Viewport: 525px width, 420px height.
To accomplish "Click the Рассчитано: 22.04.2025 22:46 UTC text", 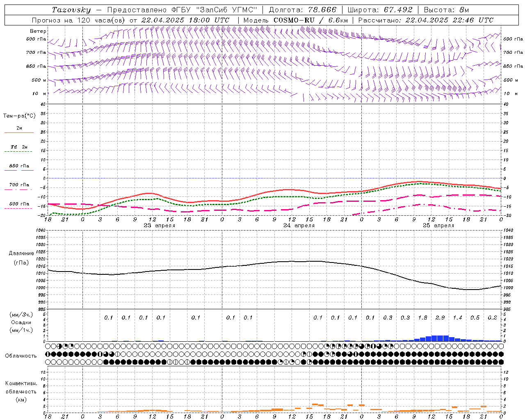I will point(426,20).
